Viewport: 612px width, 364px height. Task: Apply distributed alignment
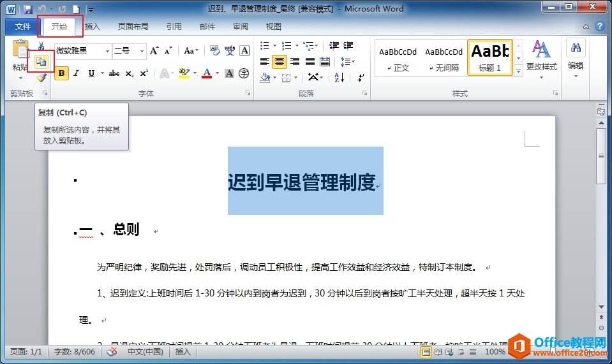point(325,62)
